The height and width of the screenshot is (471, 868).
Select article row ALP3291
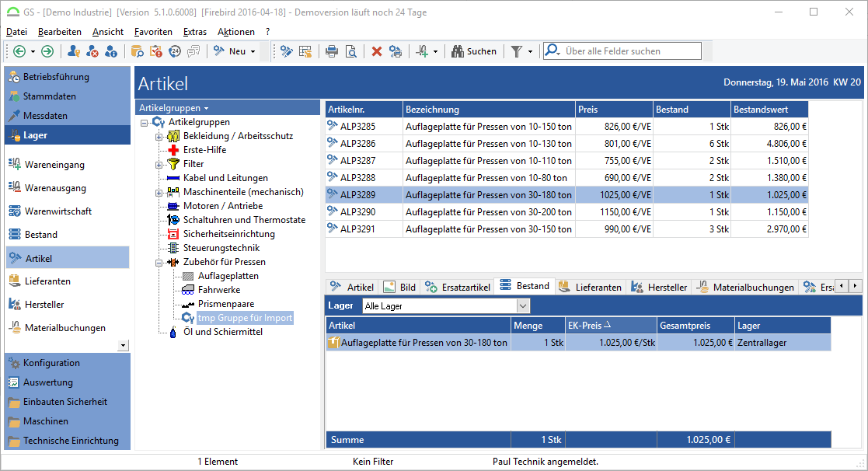[x=566, y=229]
